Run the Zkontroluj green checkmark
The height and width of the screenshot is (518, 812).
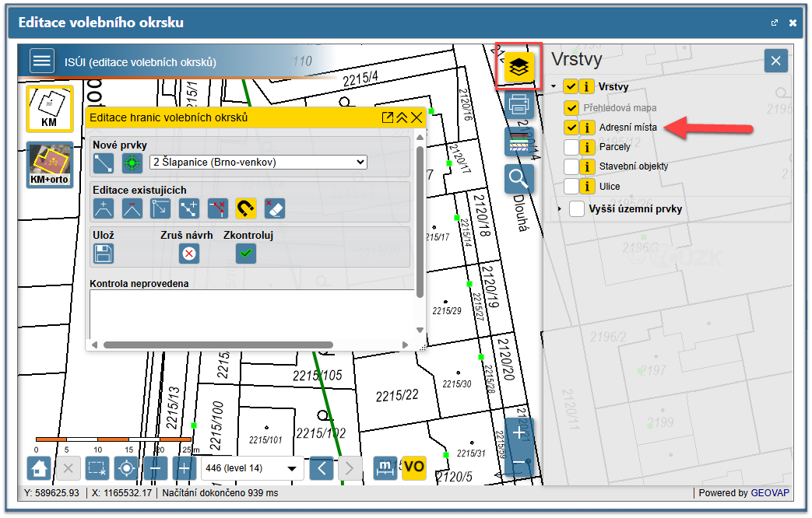pos(246,254)
